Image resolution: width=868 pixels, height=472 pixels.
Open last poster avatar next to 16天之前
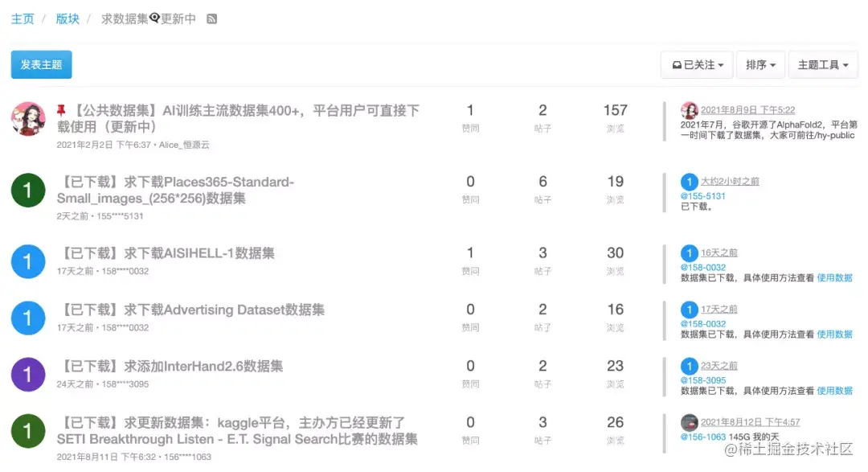click(x=690, y=253)
